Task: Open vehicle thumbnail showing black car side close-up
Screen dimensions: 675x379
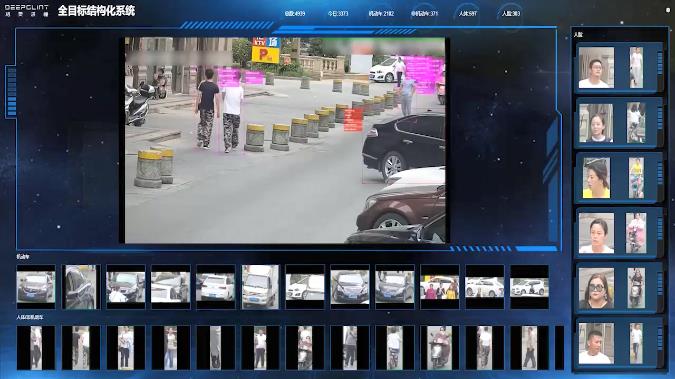Action: click(x=81, y=287)
